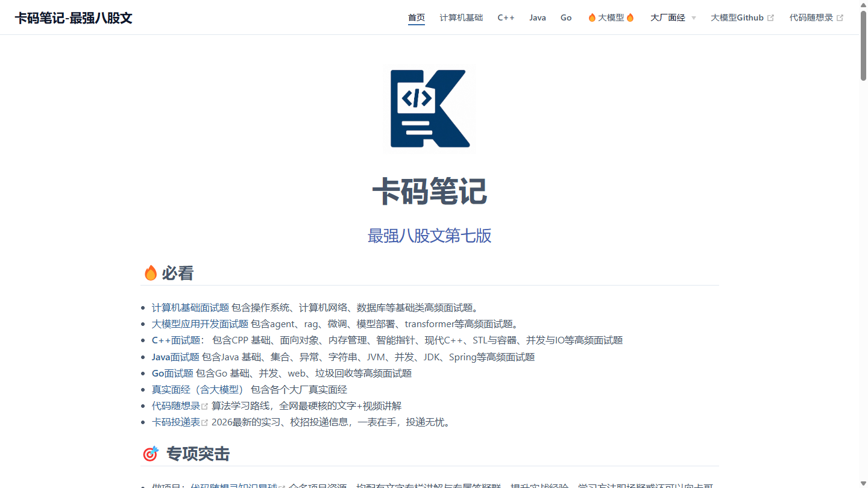Click the 卡码笔记 K logo image

430,108
